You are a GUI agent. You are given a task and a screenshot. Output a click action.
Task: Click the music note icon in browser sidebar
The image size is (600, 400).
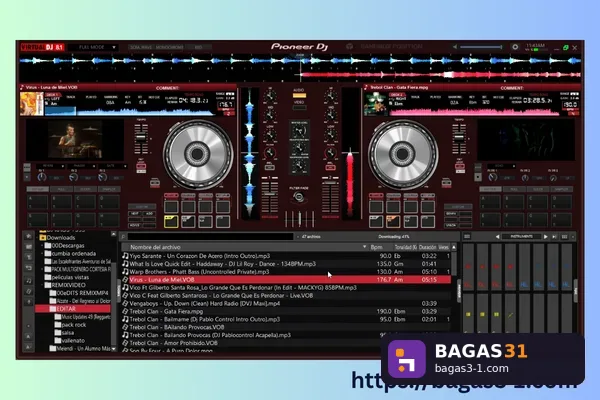click(28, 281)
